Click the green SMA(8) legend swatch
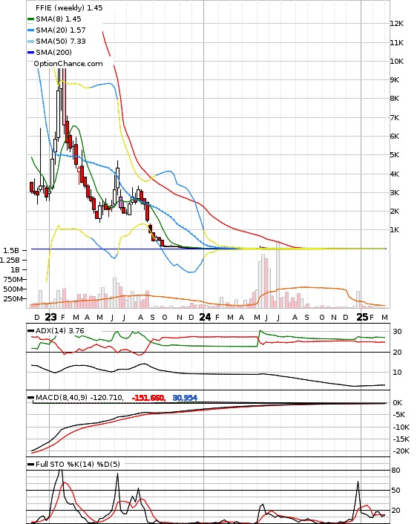This screenshot has height=524, width=420. click(30, 19)
